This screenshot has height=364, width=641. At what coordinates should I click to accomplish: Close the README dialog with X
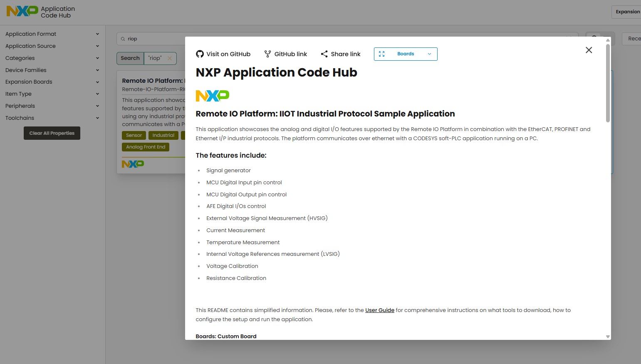[589, 50]
